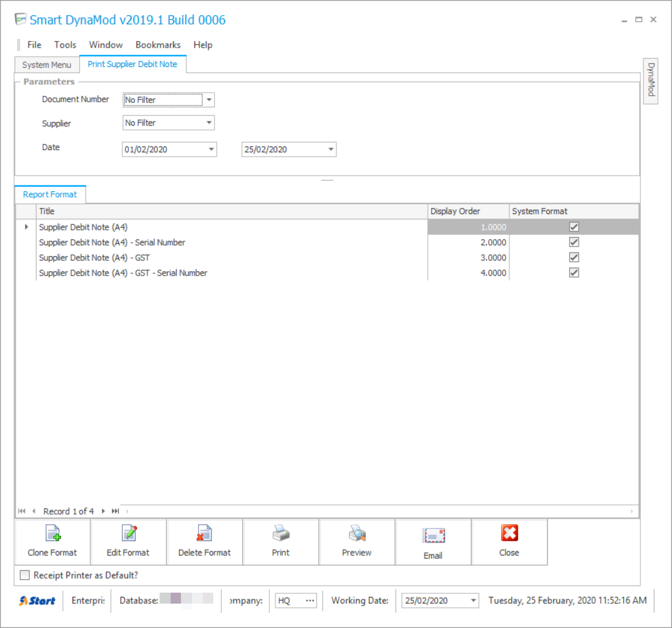The height and width of the screenshot is (628, 672).
Task: Click the Print printer icon
Action: 281,533
